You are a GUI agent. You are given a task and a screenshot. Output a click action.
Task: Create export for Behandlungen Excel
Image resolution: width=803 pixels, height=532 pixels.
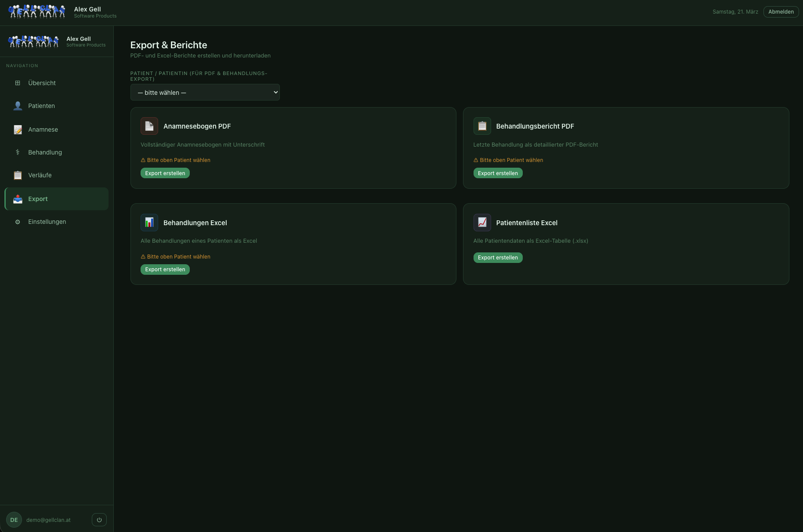tap(165, 270)
